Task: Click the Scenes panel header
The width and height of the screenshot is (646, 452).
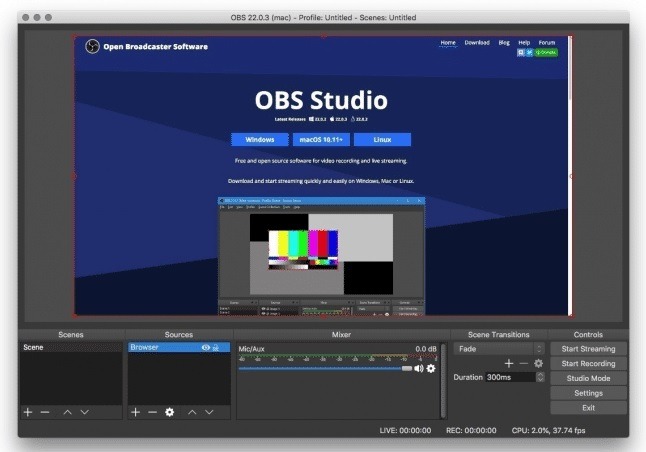Action: (71, 335)
